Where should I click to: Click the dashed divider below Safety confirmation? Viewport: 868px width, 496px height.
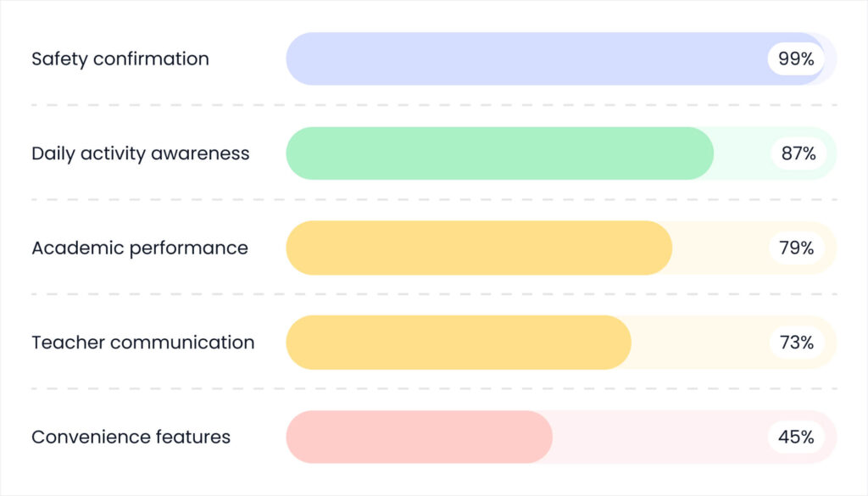point(434,105)
